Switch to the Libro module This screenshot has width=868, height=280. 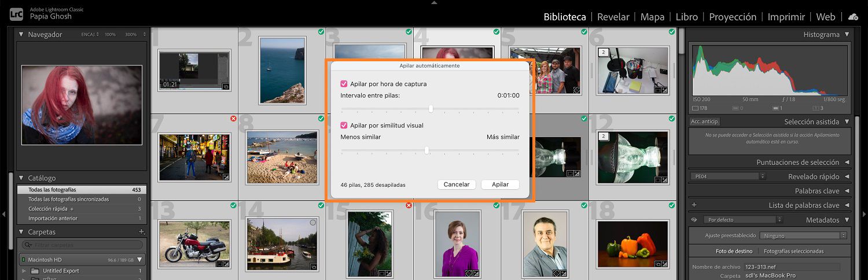tap(687, 17)
